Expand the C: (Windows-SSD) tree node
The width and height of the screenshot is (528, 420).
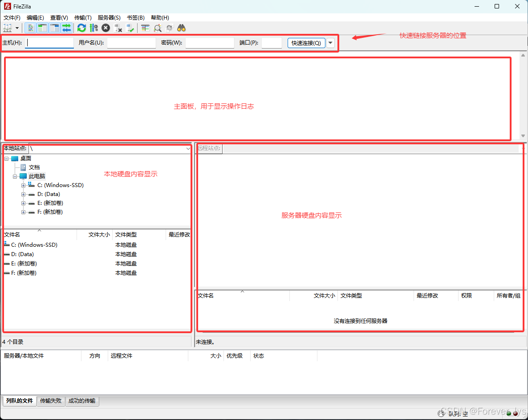(23, 185)
